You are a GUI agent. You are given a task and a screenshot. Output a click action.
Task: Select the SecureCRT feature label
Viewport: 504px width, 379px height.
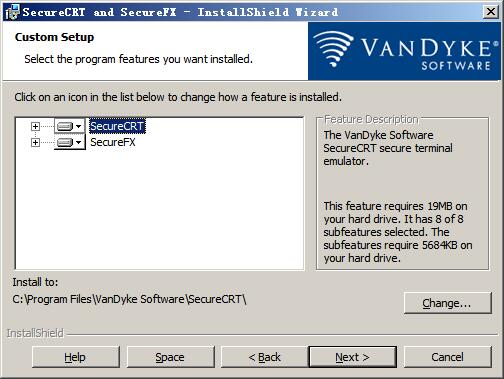click(117, 126)
